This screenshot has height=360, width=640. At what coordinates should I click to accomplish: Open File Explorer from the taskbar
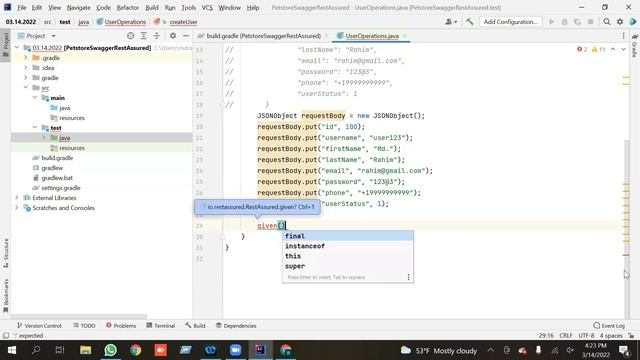(x=85, y=350)
